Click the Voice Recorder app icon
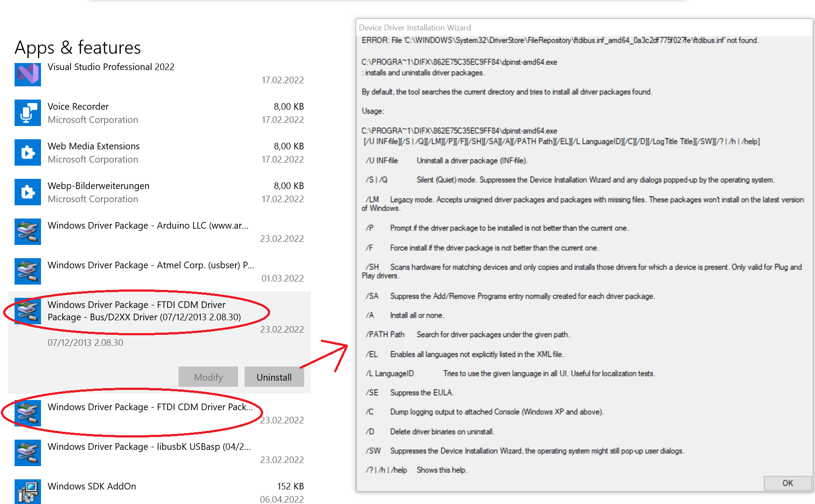815x504 pixels. point(28,113)
